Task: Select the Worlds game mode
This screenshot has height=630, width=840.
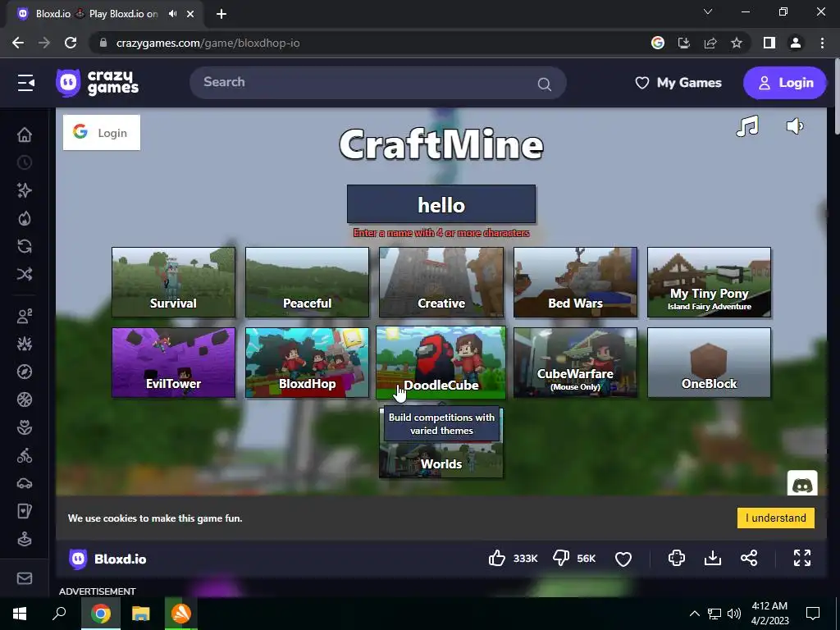Action: click(441, 461)
